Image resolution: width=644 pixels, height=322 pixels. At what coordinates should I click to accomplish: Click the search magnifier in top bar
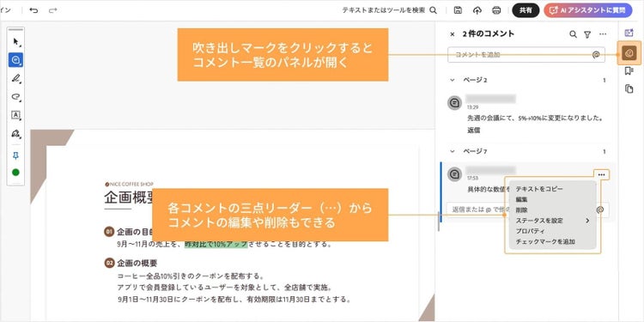point(433,10)
